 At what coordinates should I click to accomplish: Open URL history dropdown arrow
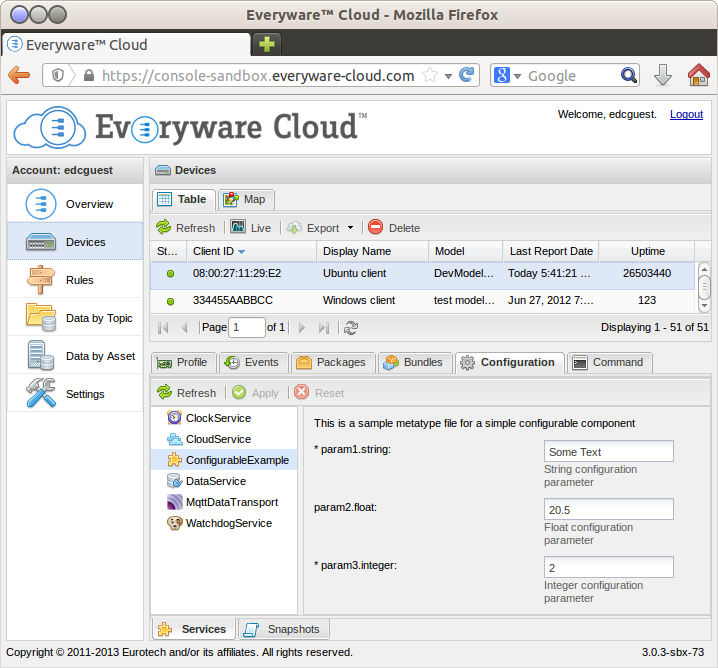pyautogui.click(x=448, y=76)
